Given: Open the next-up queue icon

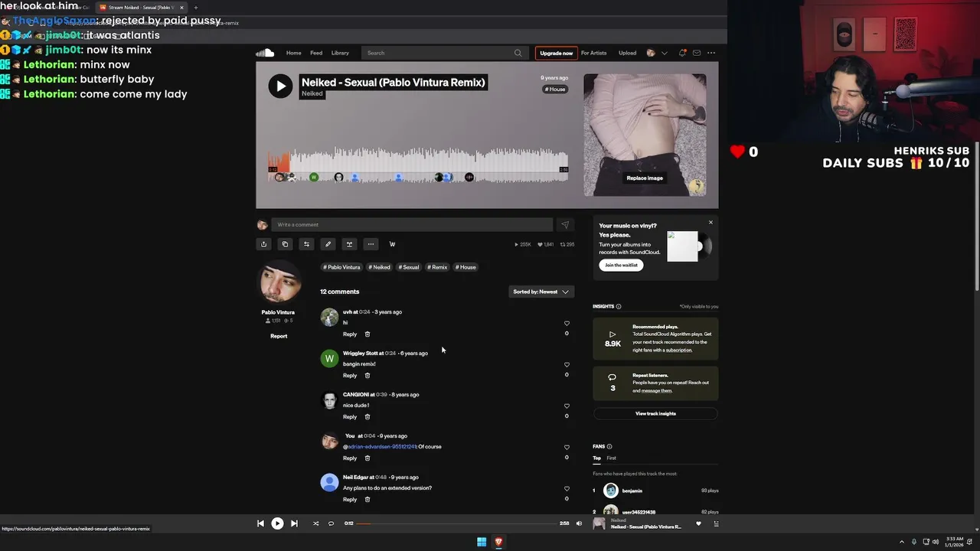Looking at the screenshot, I should 716,523.
